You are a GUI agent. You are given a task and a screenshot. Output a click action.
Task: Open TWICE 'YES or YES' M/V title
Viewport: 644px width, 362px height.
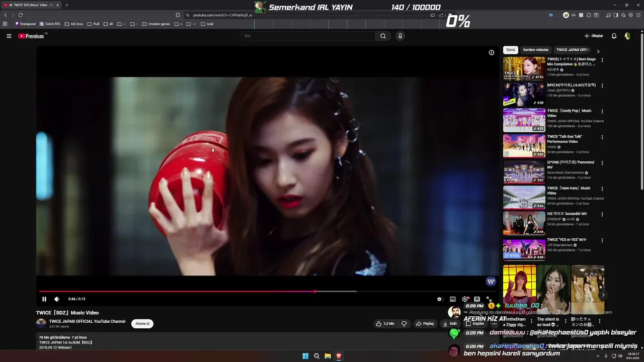coord(567,239)
